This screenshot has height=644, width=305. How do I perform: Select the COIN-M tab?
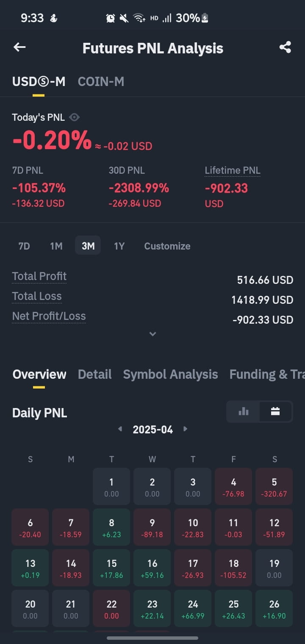pyautogui.click(x=101, y=81)
